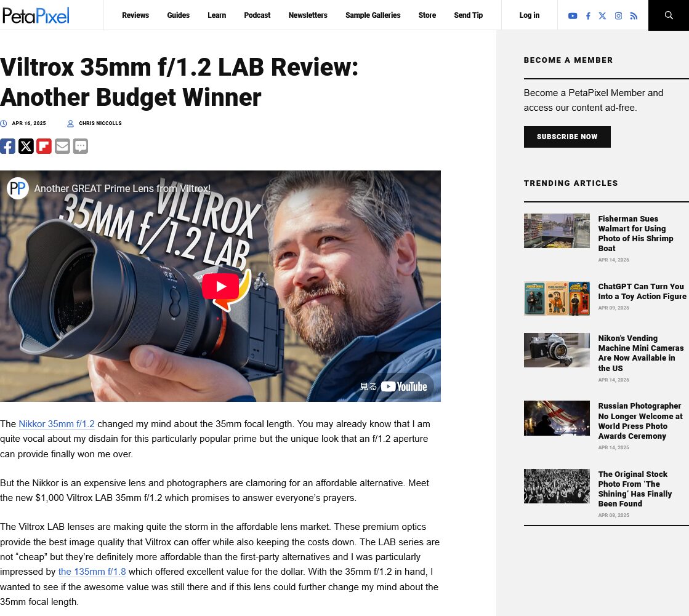Follow the Nikkor 35mm f/1.2 link
The image size is (689, 616).
point(57,423)
